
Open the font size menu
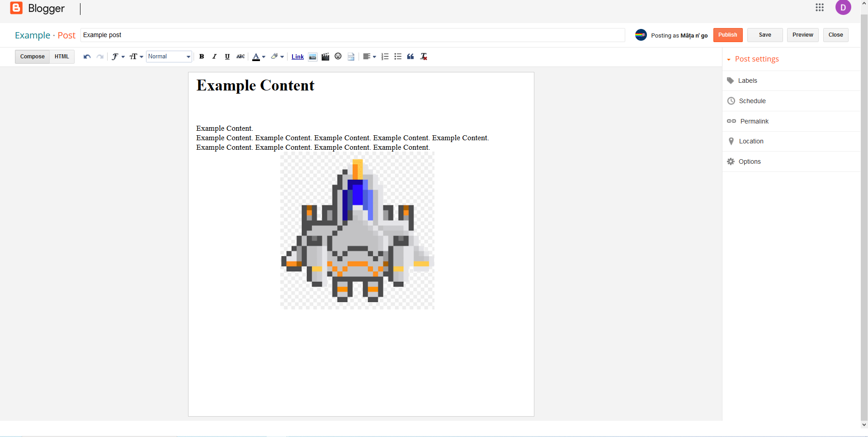136,57
